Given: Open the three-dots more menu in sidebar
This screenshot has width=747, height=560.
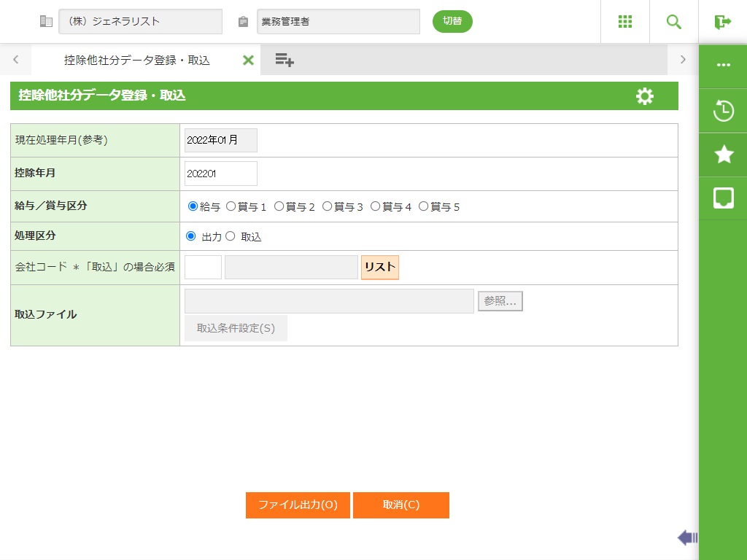Looking at the screenshot, I should (723, 66).
